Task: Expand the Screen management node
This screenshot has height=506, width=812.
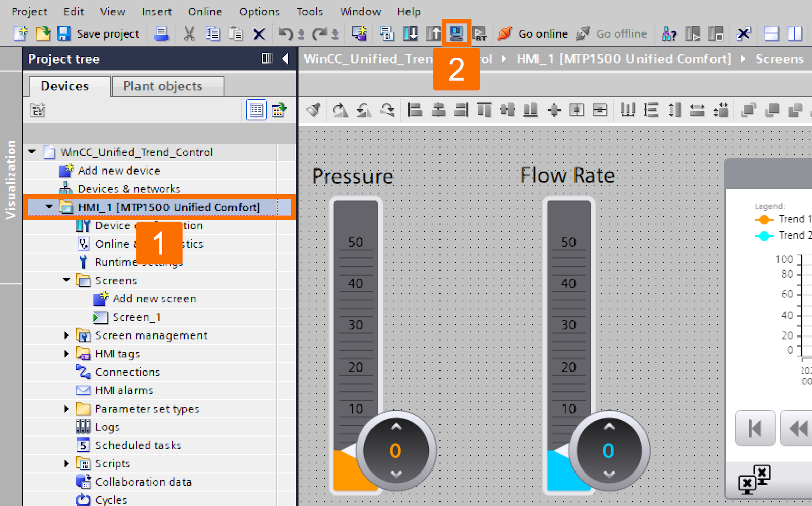Action: coord(66,335)
